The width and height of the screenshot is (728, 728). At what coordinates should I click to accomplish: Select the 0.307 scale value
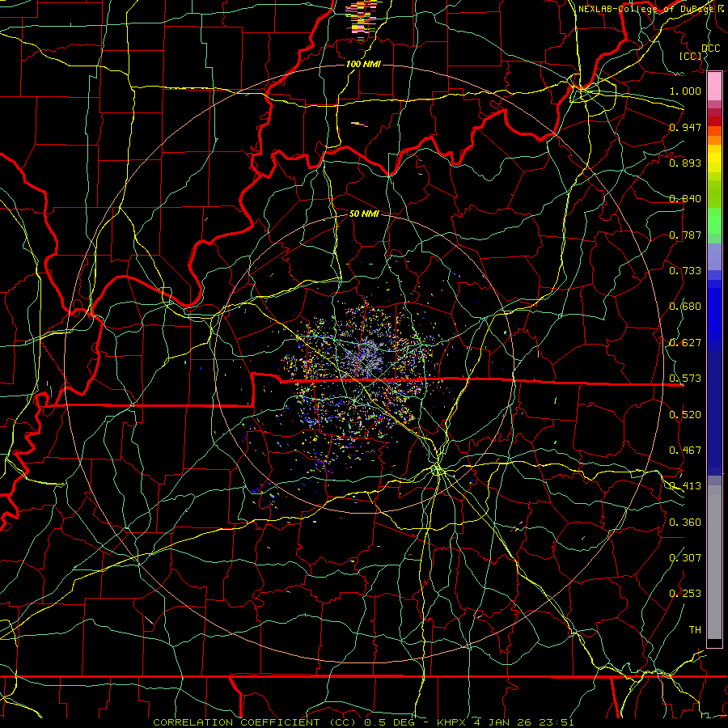685,557
